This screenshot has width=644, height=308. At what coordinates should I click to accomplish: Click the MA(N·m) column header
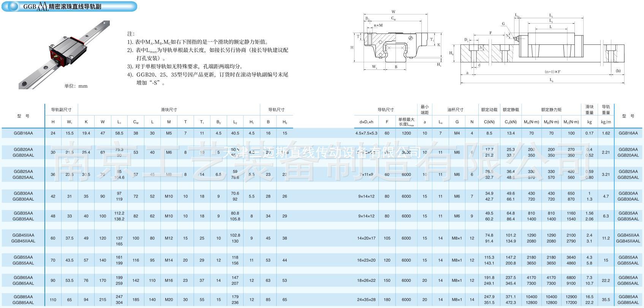click(531, 122)
